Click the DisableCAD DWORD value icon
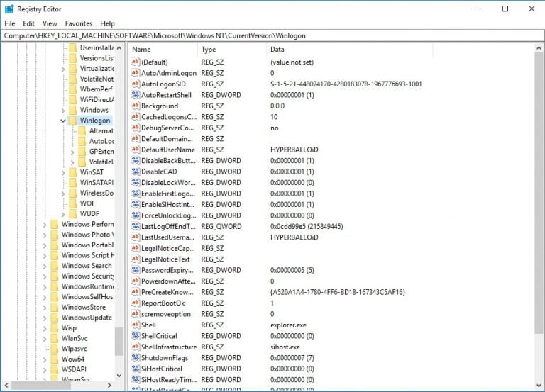Viewport: 545px width, 392px height. click(136, 172)
